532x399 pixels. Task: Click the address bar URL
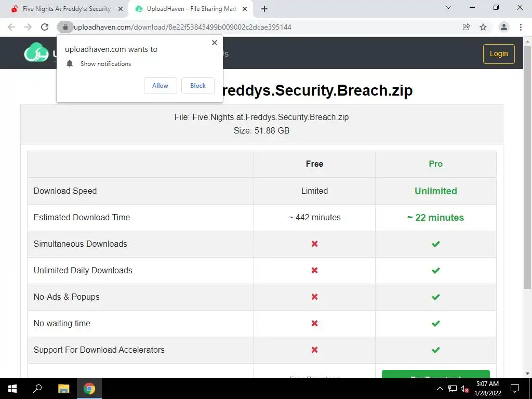pos(182,27)
